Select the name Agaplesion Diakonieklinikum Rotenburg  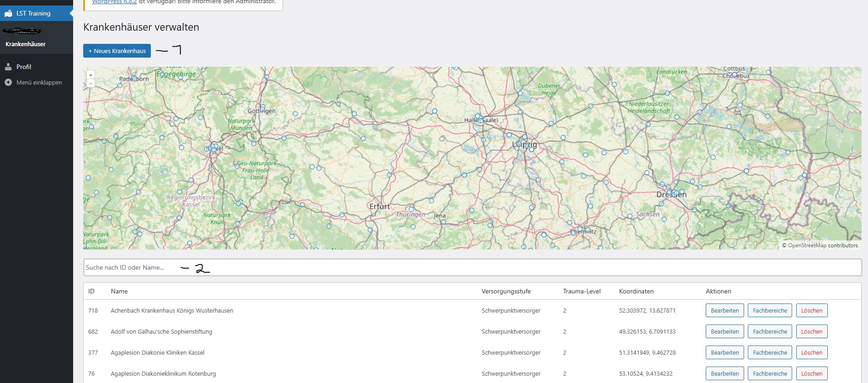pyautogui.click(x=163, y=373)
